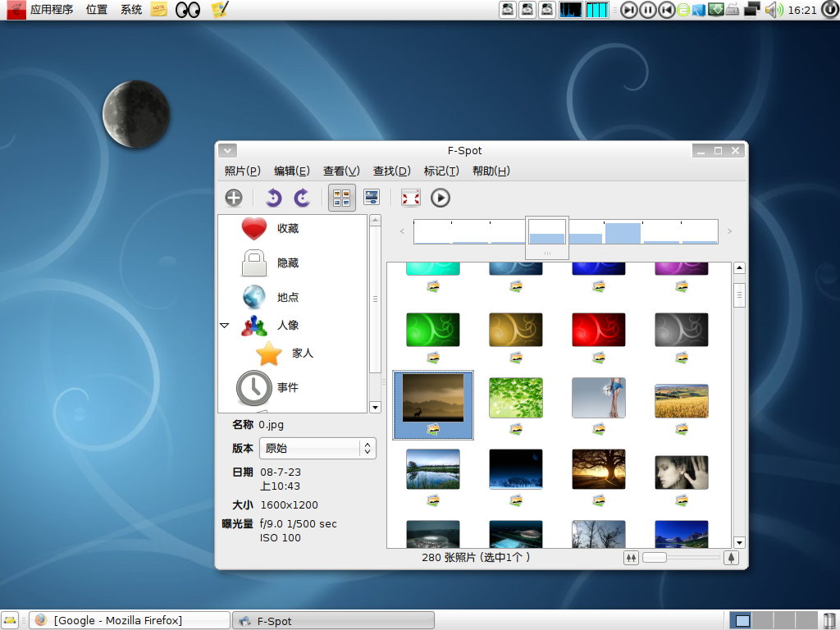840x630 pixels.
Task: Select the woman's face photo thumbnail
Action: (682, 472)
